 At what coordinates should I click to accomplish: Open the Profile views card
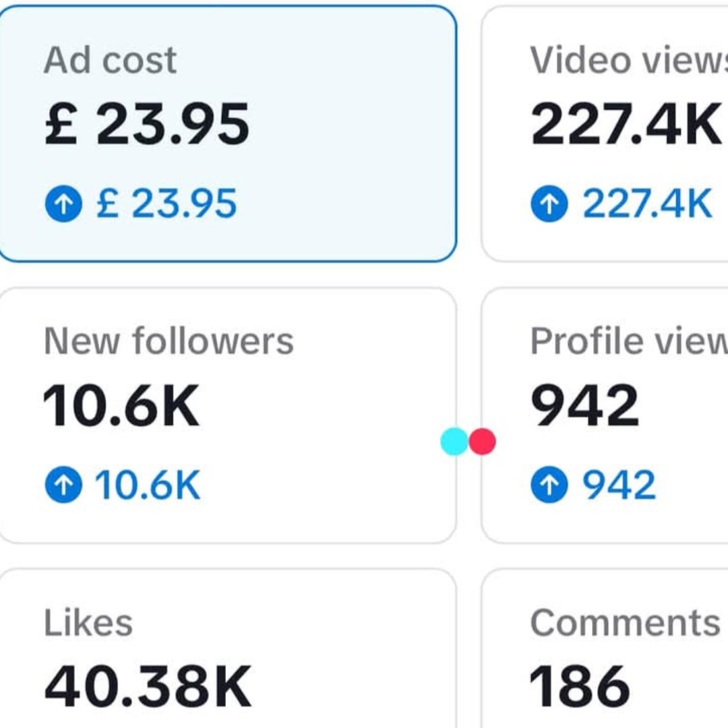(x=605, y=415)
